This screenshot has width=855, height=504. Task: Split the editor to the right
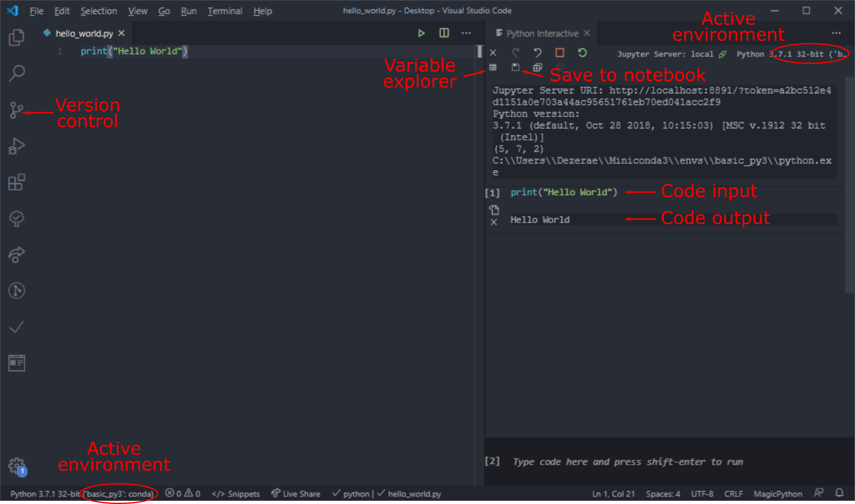pos(444,33)
